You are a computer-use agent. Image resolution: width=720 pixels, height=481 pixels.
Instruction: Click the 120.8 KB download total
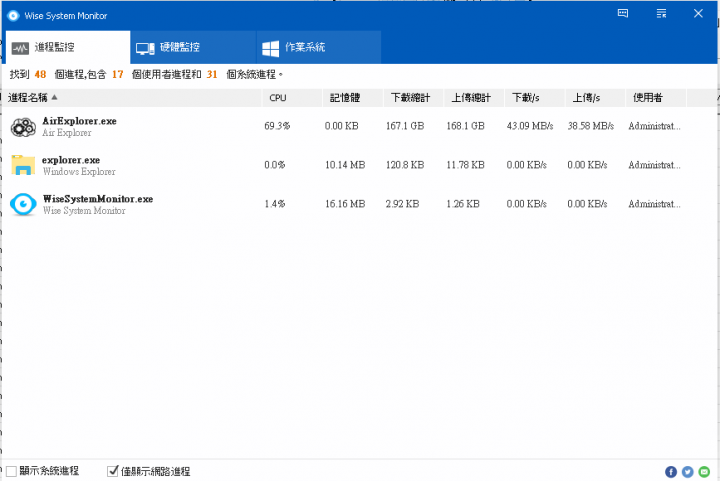405,165
